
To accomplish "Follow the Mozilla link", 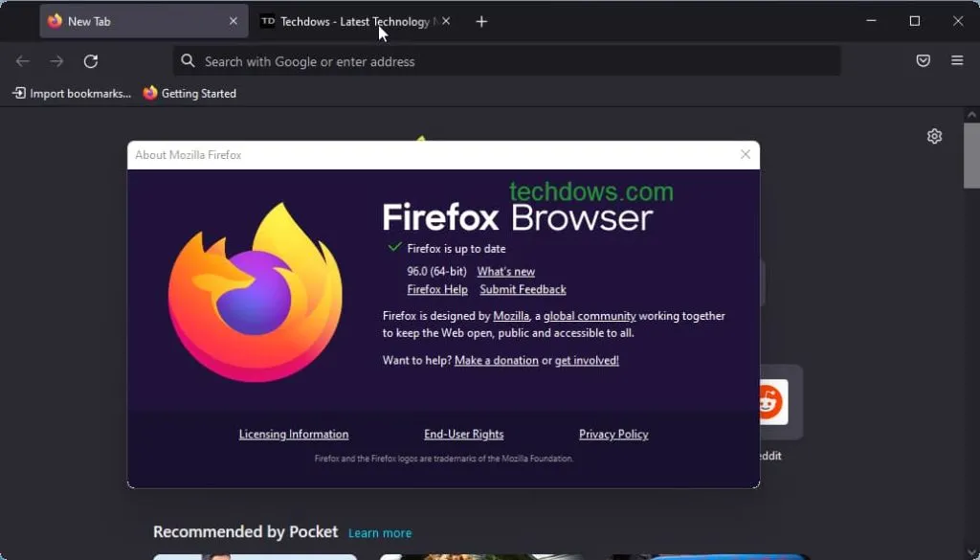I will click(511, 316).
